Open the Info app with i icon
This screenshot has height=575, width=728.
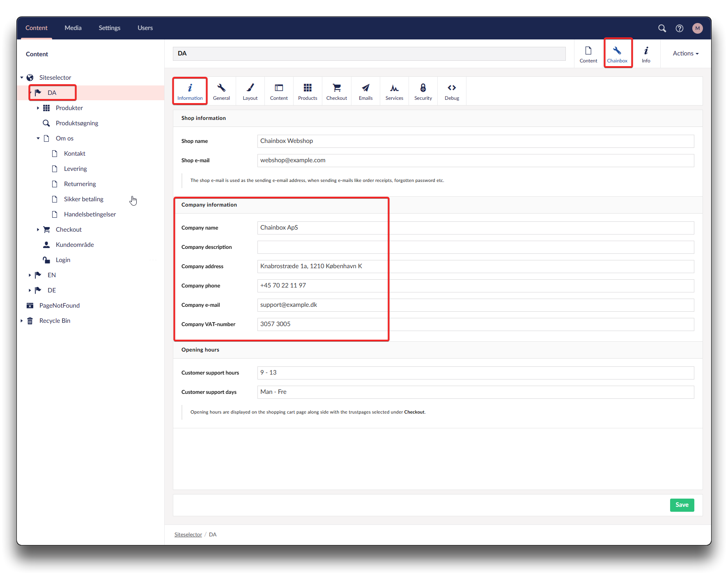646,54
